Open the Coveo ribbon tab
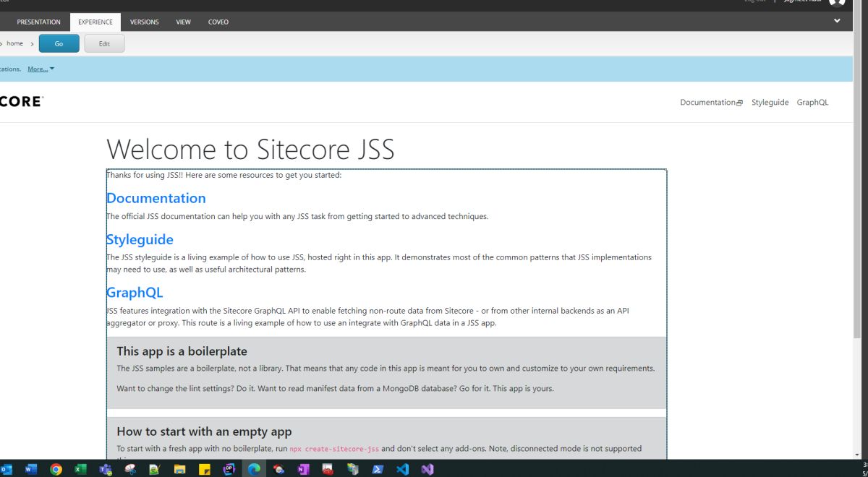868x477 pixels. pos(218,22)
